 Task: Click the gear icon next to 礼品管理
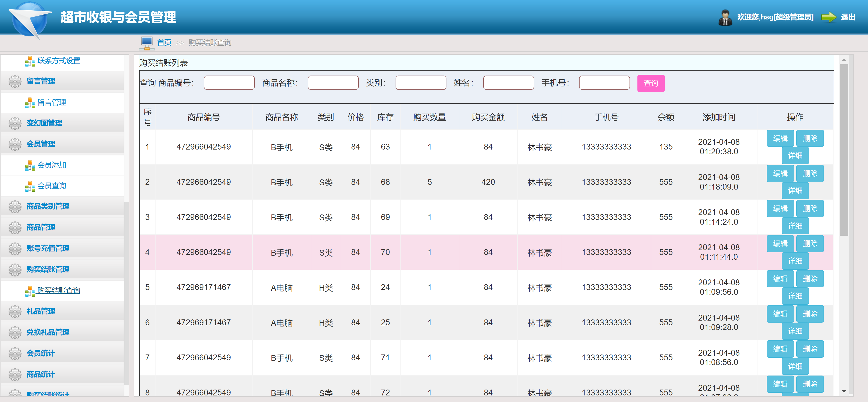tap(15, 311)
